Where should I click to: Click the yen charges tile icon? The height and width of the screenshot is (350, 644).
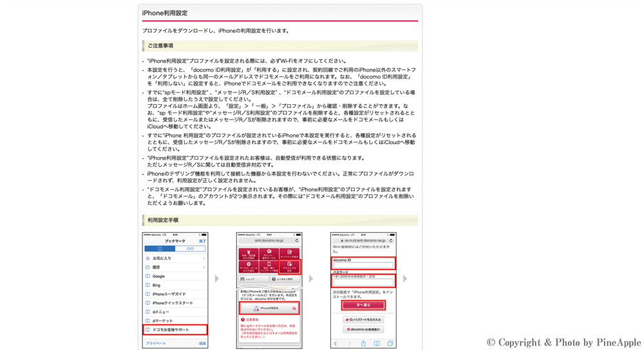click(249, 253)
